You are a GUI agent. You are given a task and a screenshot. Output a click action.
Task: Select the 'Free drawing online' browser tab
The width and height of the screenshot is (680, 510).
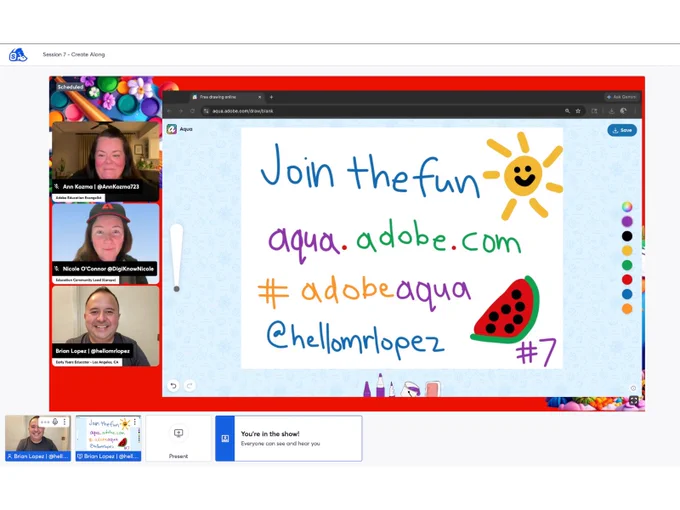pyautogui.click(x=226, y=97)
